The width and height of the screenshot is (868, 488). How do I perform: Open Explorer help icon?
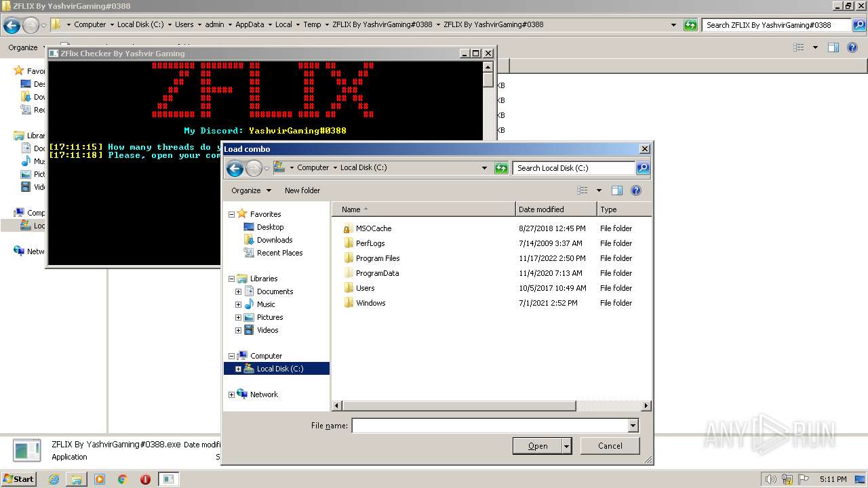point(853,47)
